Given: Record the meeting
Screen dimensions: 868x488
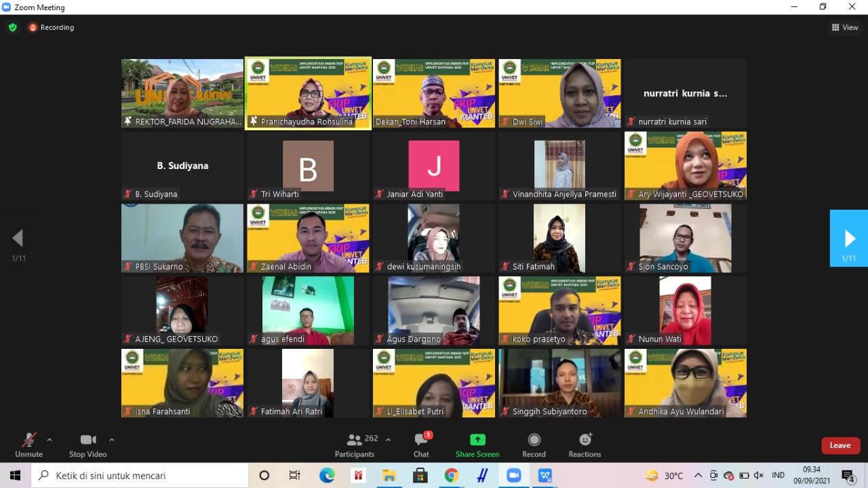Looking at the screenshot, I should tap(534, 445).
